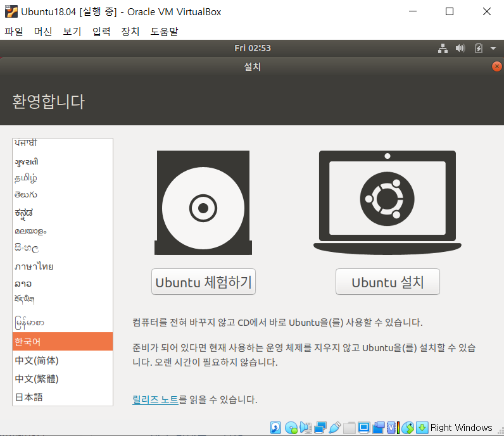Maximize the VirtualBox window

(x=450, y=11)
